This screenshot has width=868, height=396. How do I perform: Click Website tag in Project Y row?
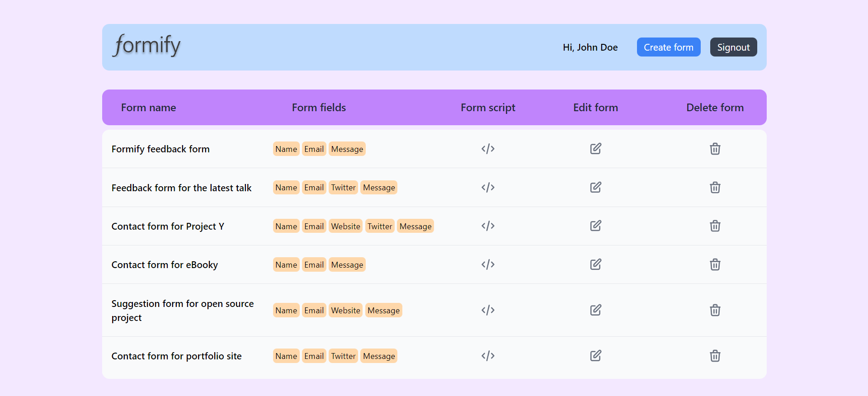[x=345, y=226]
